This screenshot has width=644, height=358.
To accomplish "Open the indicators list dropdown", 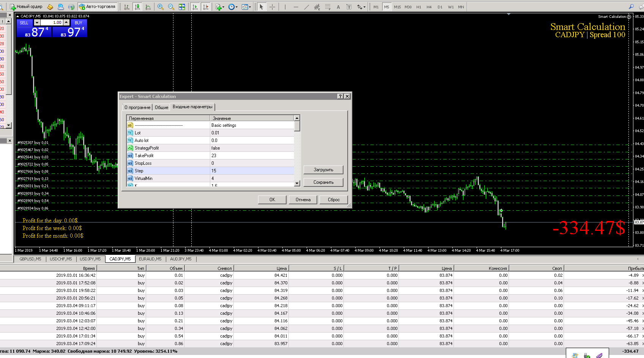I will 219,7.
